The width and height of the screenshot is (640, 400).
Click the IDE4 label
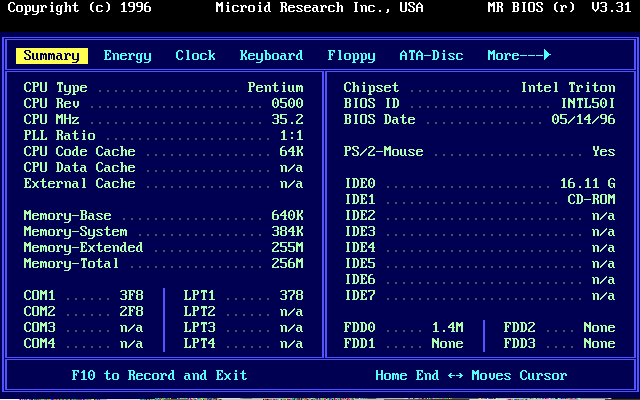[360, 247]
